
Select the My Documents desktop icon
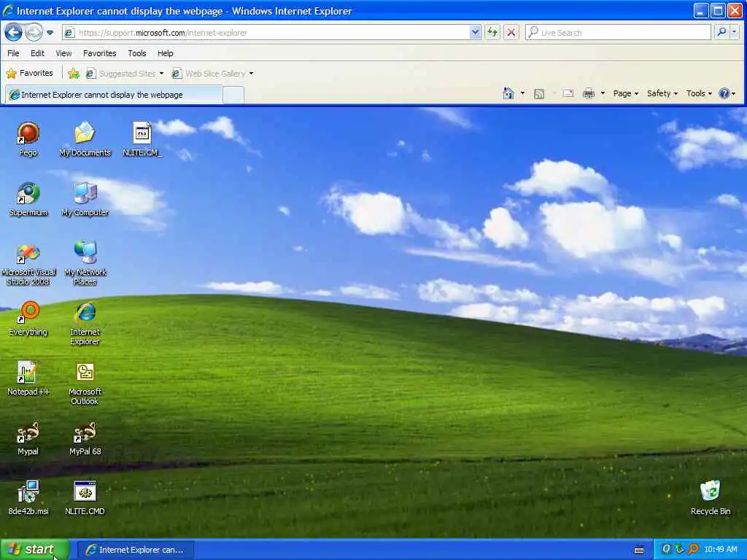click(x=85, y=139)
